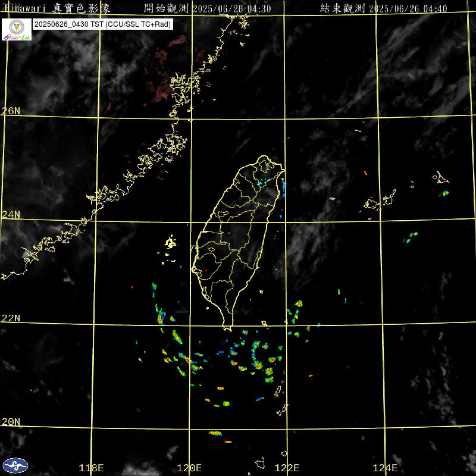Screen dimensions: 476x476
Task: Click the Severe Storm Lab logo
Action: point(17,29)
